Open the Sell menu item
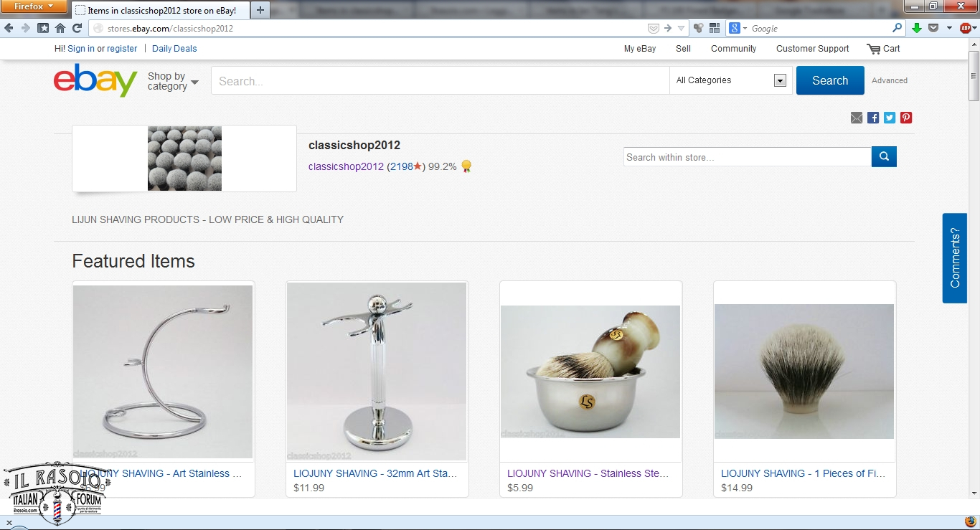Screen dimensions: 980x530 684,49
